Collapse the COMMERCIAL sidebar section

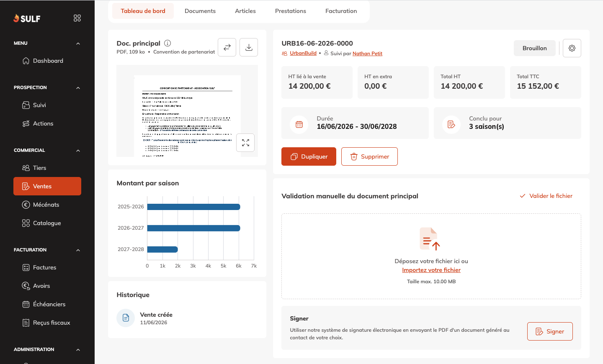click(78, 151)
